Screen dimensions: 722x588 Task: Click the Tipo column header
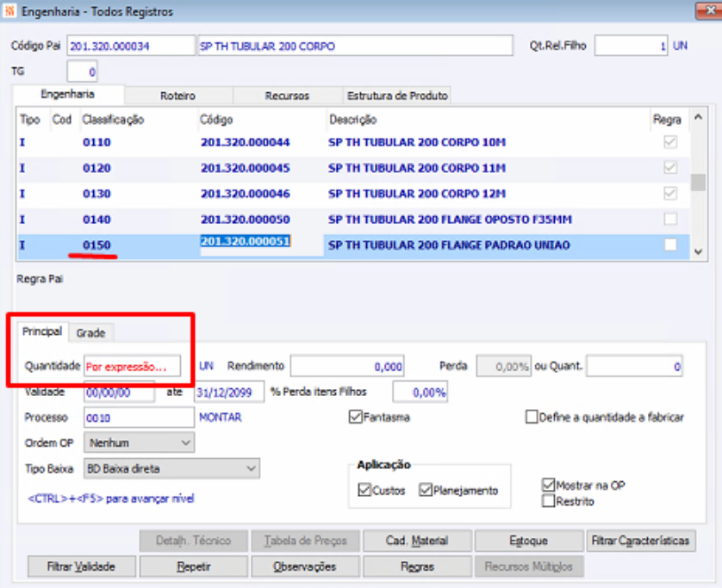pos(30,120)
